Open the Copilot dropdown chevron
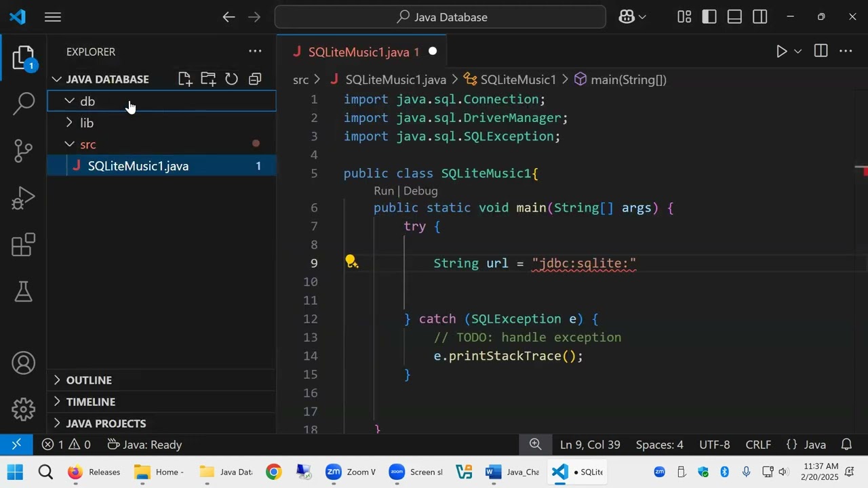 tap(642, 17)
